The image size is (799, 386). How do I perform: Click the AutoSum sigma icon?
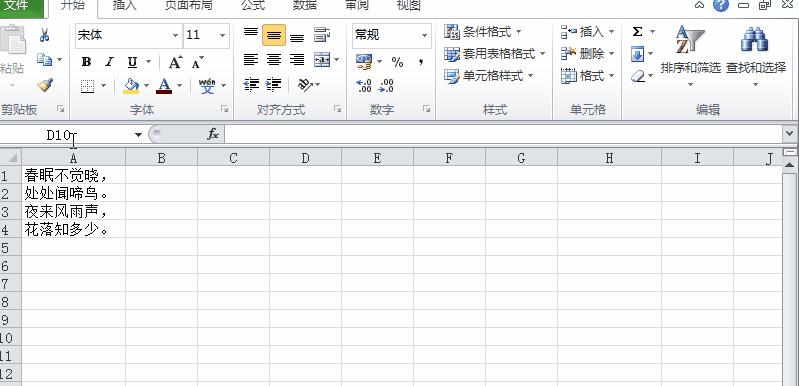pos(637,32)
